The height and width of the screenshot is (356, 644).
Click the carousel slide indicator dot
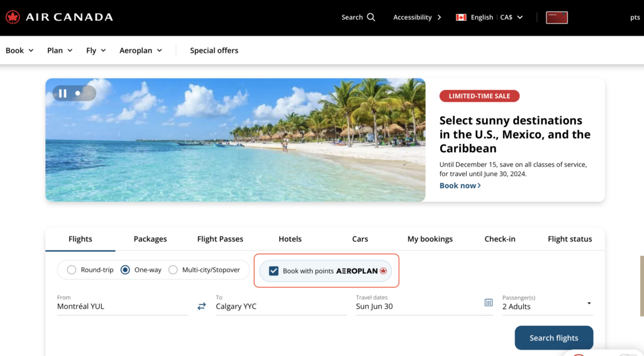(78, 93)
